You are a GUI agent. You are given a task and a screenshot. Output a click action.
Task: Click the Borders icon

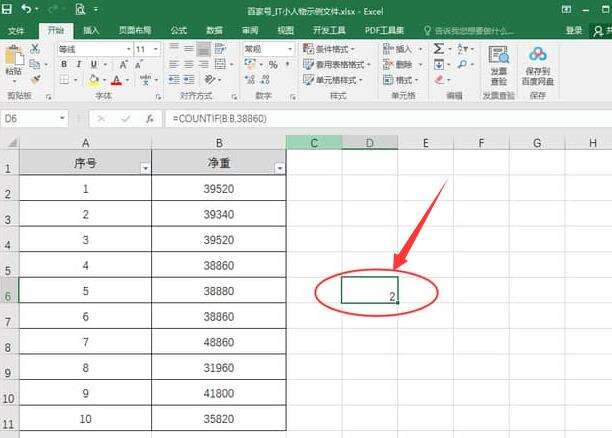[64, 80]
